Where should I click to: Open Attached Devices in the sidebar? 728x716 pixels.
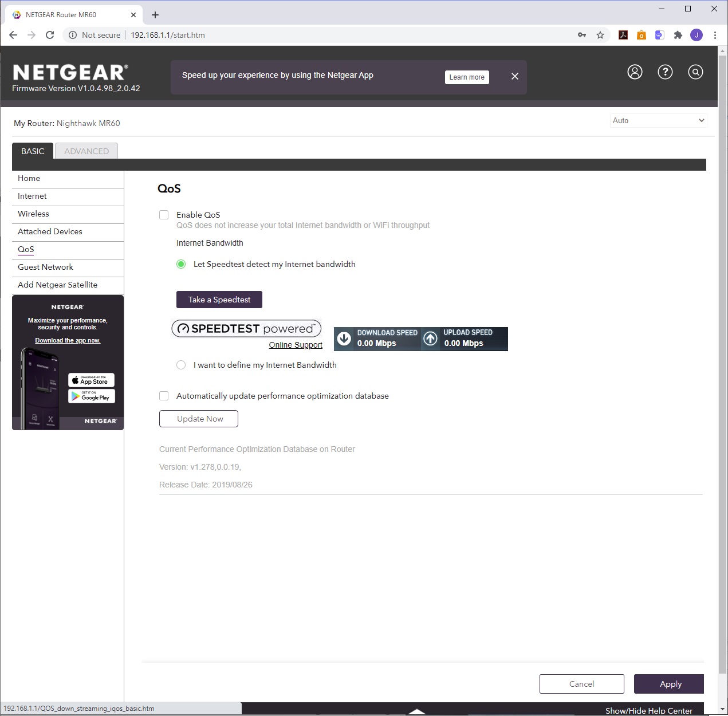click(68, 232)
